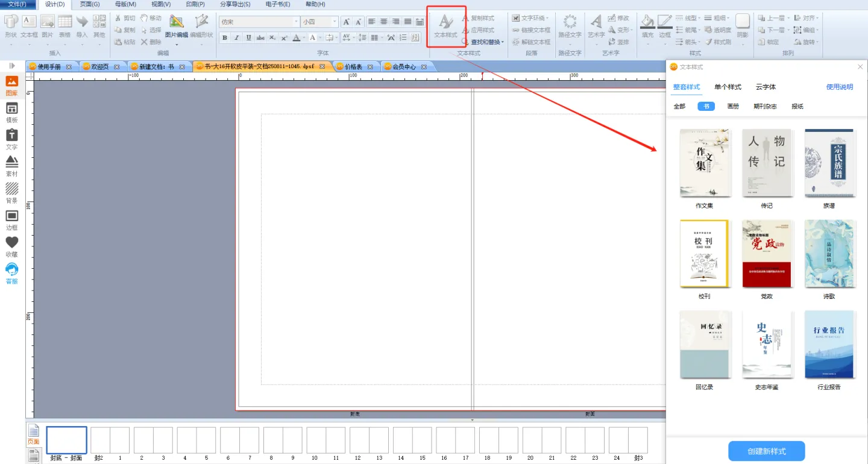Open the 仿宋 font name dropdown
Screen dimensions: 868x464
tap(296, 22)
